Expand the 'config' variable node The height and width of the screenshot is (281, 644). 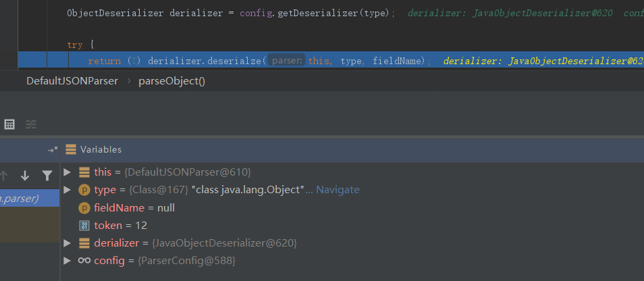pos(67,260)
